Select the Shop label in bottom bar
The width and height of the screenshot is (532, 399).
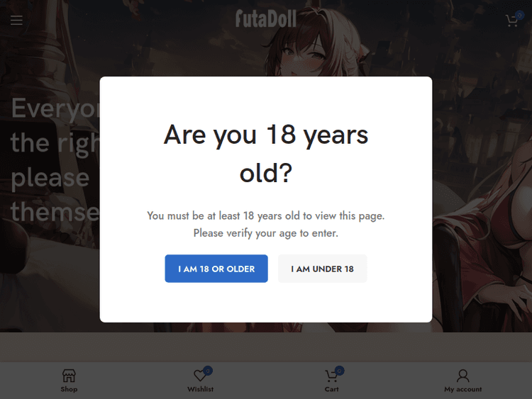69,389
